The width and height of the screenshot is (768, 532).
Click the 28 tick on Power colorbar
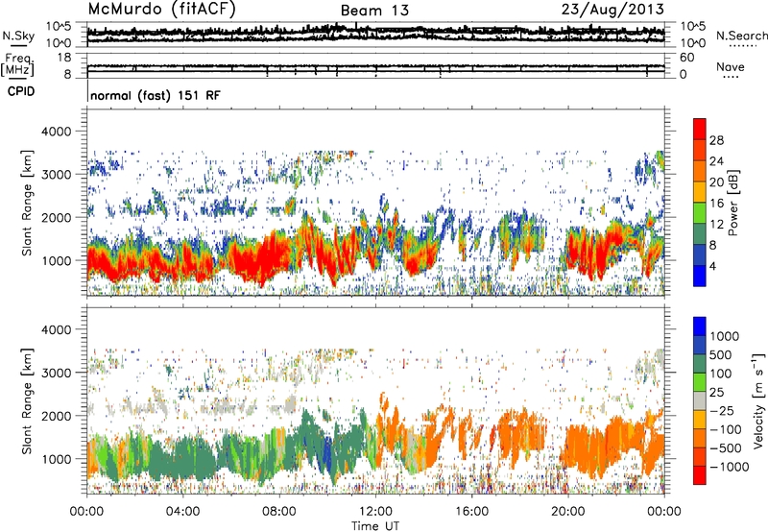point(716,140)
